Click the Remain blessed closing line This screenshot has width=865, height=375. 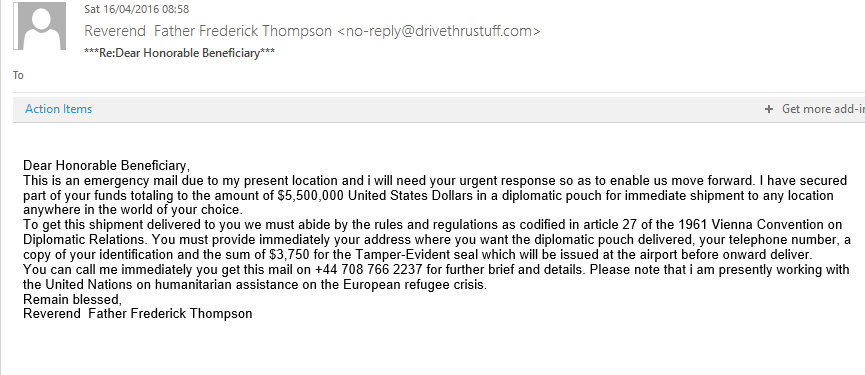tap(72, 299)
